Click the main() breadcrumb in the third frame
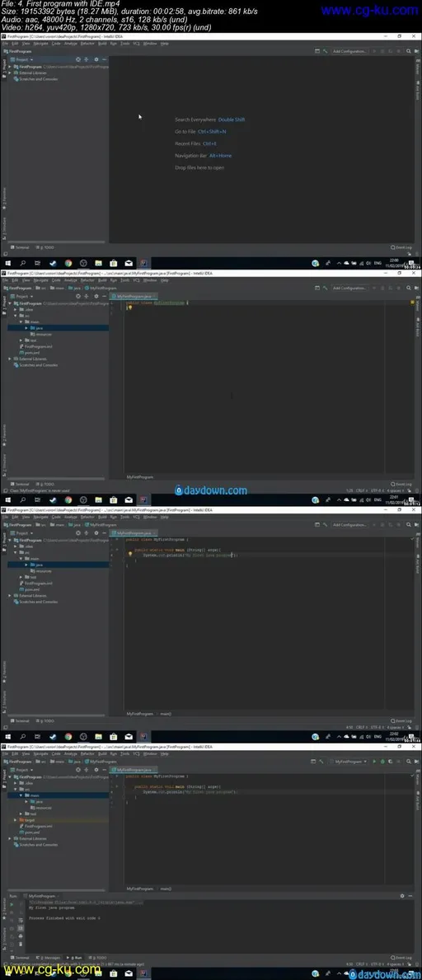The height and width of the screenshot is (980, 422). pos(166,713)
